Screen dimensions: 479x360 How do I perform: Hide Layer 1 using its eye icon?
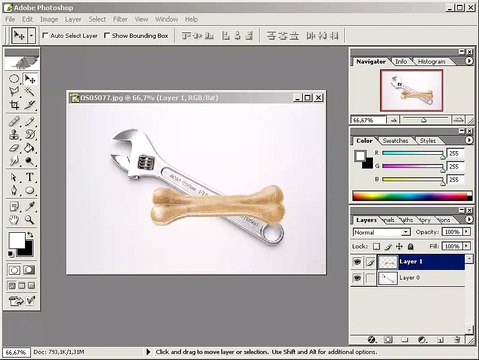click(x=357, y=262)
